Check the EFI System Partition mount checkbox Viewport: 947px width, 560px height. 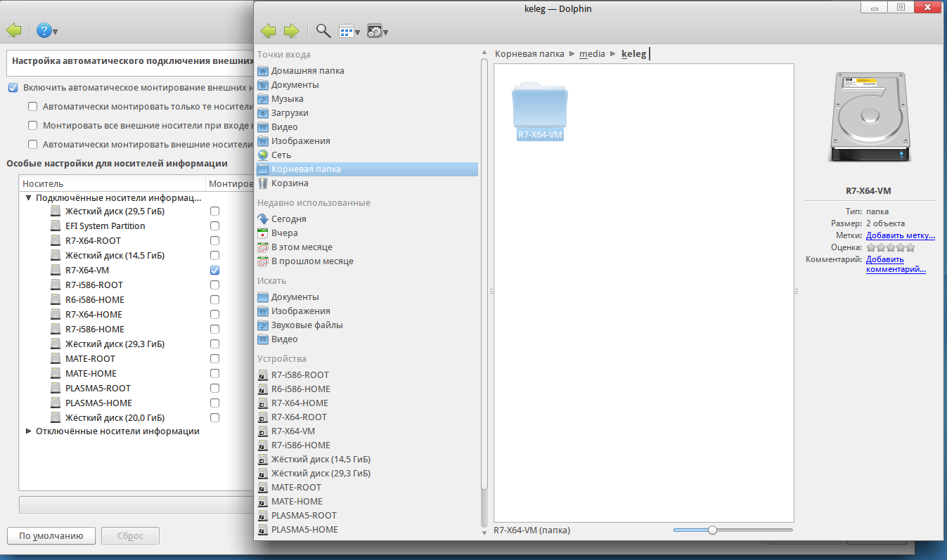click(214, 226)
